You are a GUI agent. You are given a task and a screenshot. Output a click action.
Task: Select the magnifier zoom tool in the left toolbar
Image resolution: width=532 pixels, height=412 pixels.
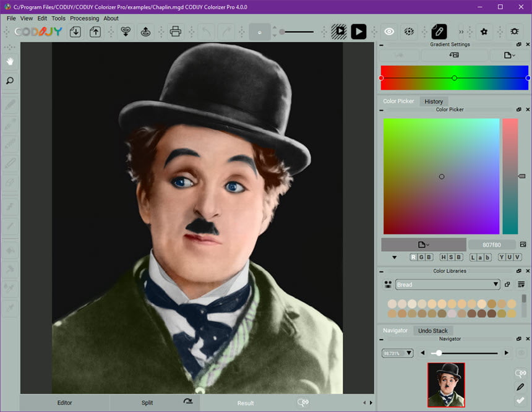point(10,81)
